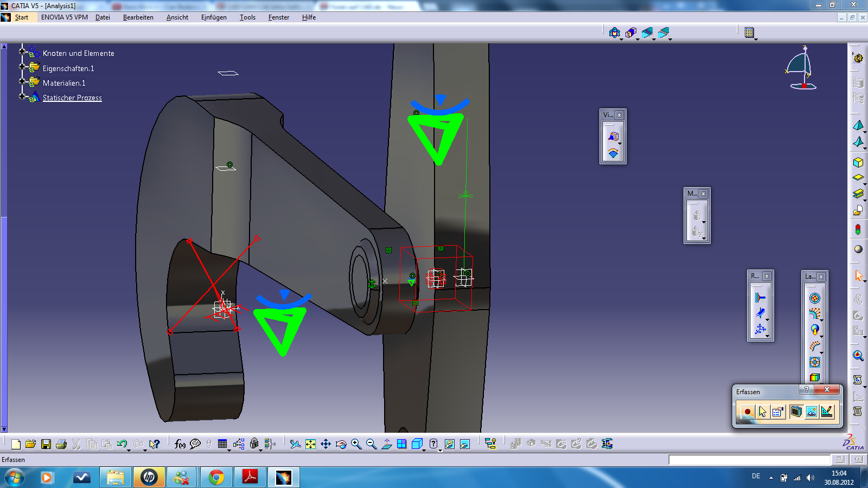Open the Bearbeiten menu
Screen dimensions: 868x488
(138, 17)
